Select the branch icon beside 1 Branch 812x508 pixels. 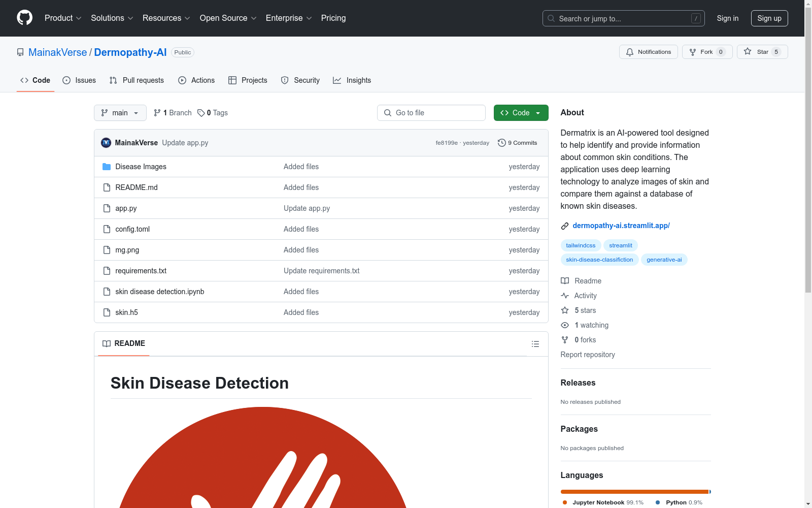click(157, 113)
